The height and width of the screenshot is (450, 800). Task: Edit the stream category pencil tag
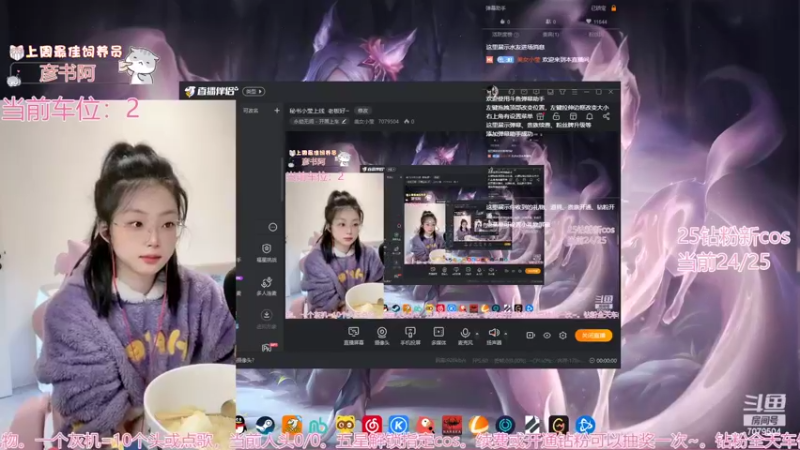(320, 121)
